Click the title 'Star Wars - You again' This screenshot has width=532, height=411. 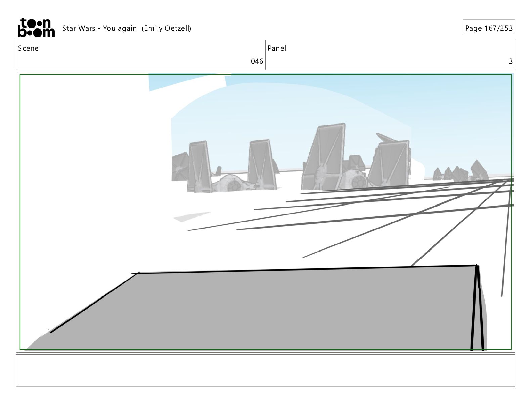tap(99, 28)
